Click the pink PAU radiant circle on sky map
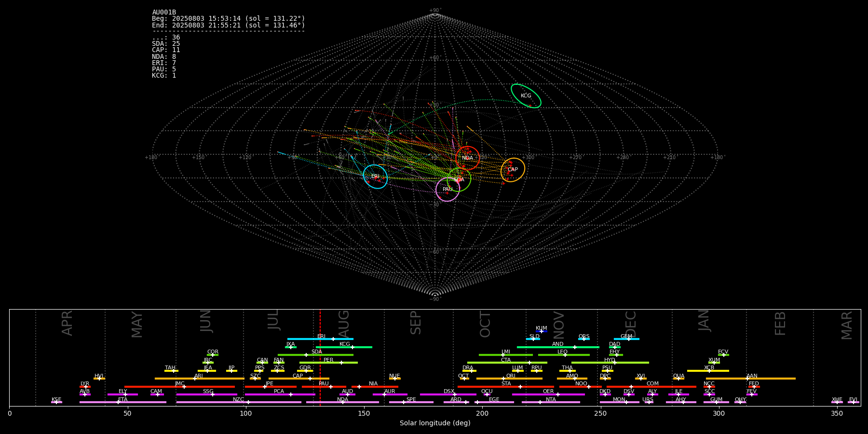This screenshot has width=868, height=434. pyautogui.click(x=448, y=190)
